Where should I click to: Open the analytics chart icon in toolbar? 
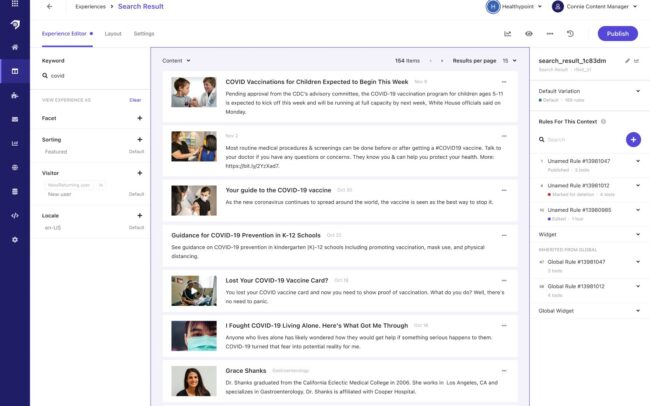coord(507,34)
